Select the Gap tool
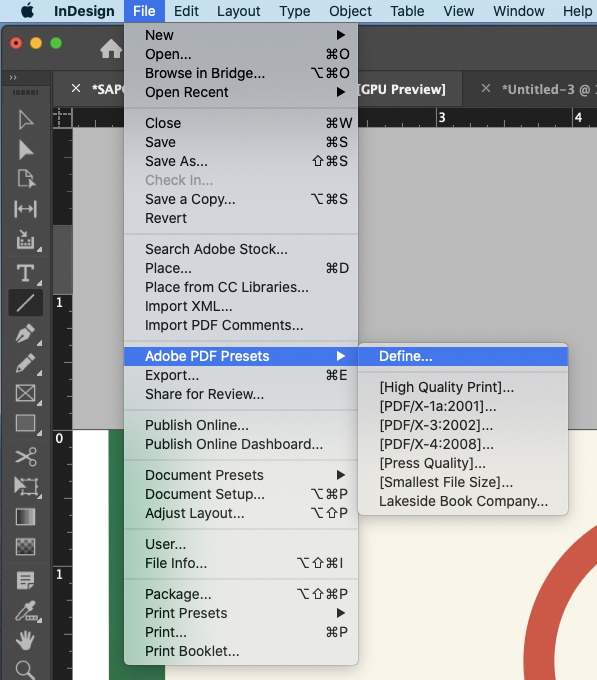Viewport: 597px width, 680px height. [26, 209]
